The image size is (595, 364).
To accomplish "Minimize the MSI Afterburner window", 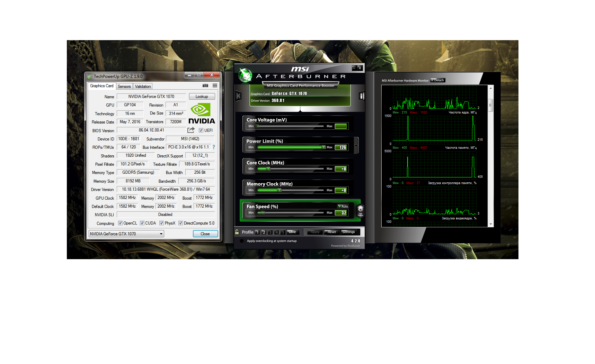I will 354,68.
